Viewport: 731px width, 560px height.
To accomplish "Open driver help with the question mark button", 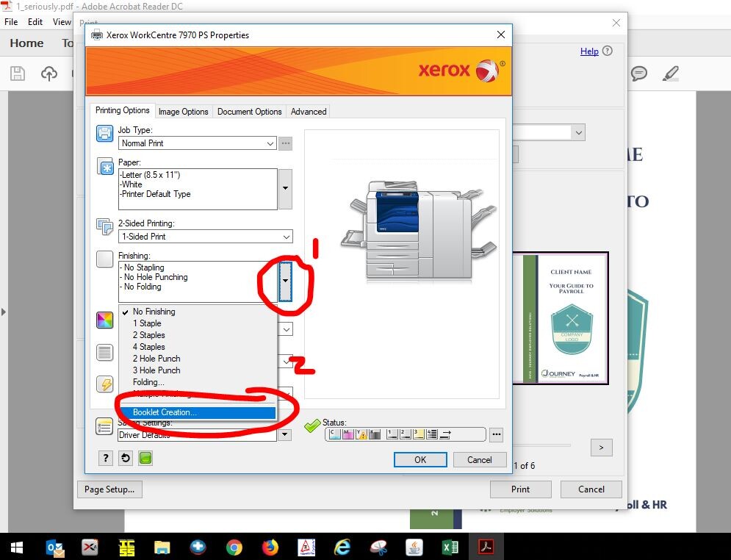I will pyautogui.click(x=106, y=458).
